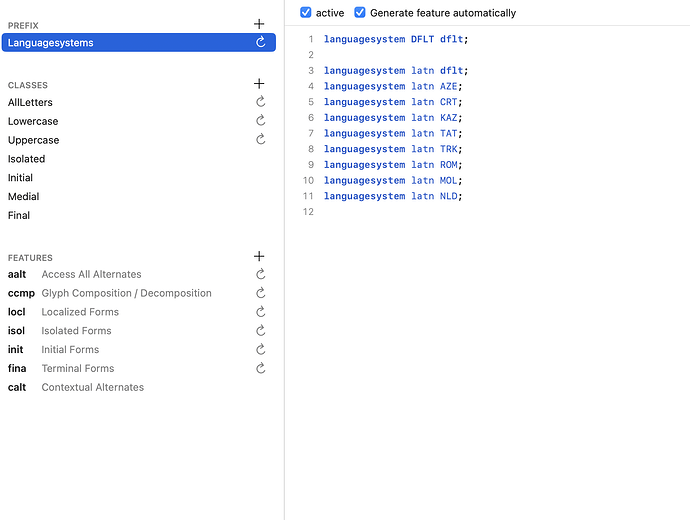Refresh the AllLetters class
690x520 pixels.
[x=261, y=102]
